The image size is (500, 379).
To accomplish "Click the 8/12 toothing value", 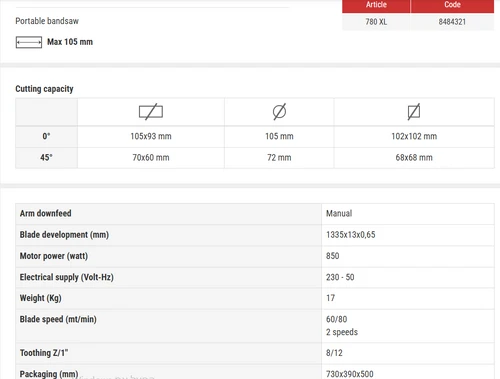I will coord(334,353).
